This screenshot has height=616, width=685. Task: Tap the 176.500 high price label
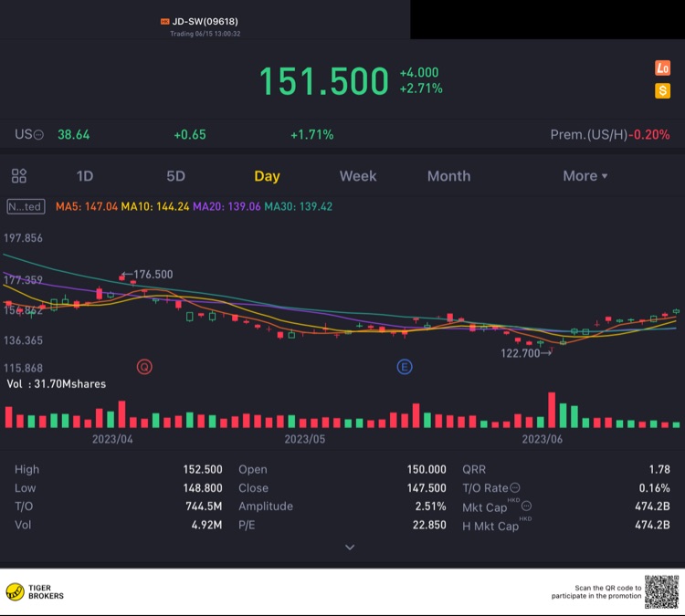pyautogui.click(x=153, y=274)
